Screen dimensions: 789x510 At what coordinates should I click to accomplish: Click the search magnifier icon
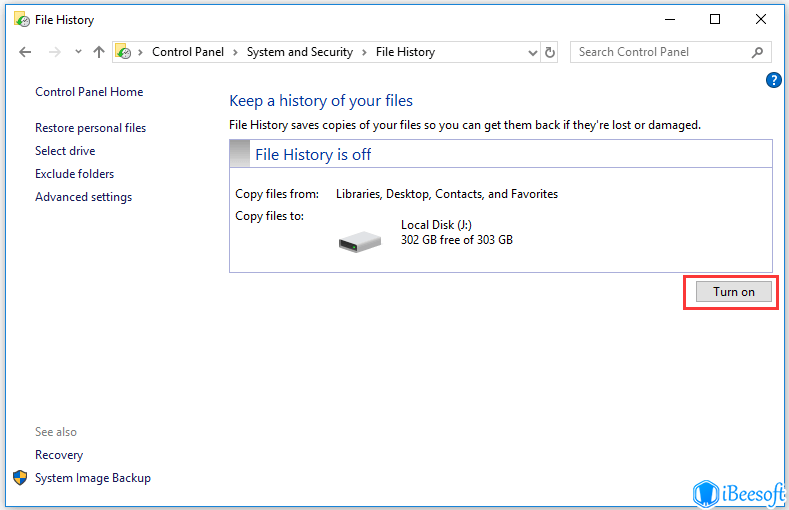point(757,52)
